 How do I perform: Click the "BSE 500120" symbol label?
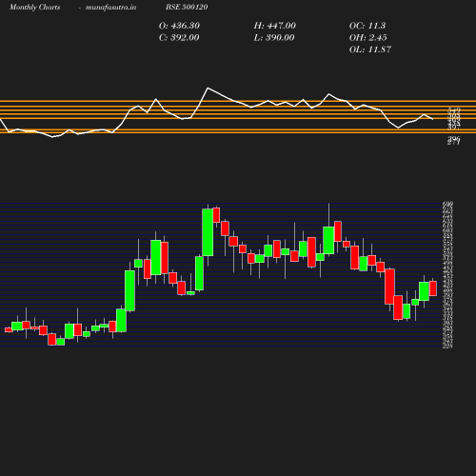coord(187,8)
